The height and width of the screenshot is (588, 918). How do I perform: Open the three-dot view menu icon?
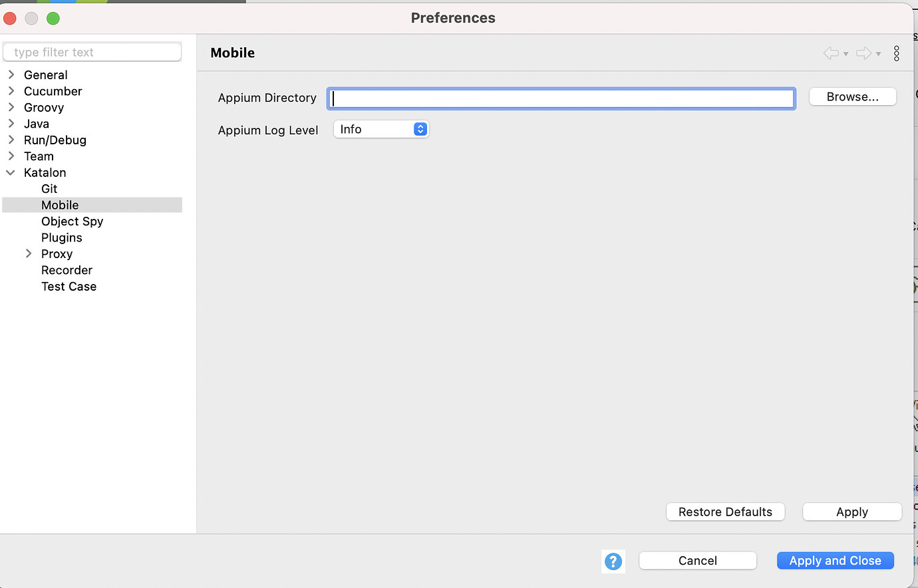897,53
